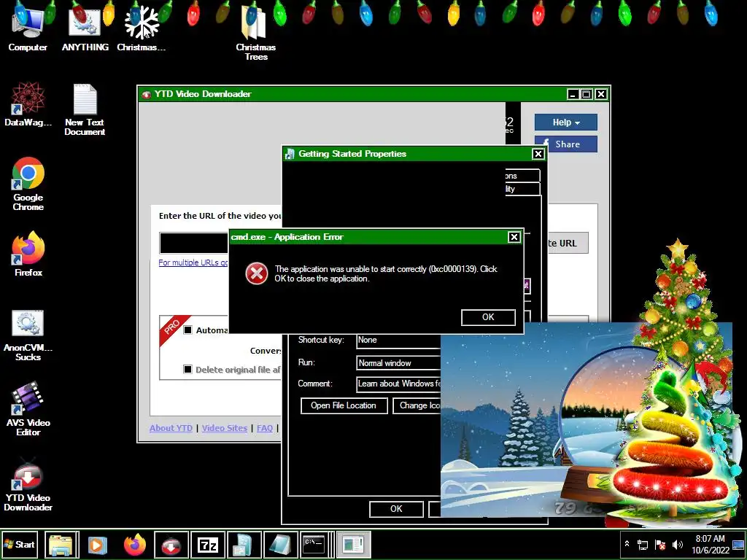Open the taskbar clock and date
Image resolution: width=747 pixels, height=560 pixels.
(x=710, y=544)
